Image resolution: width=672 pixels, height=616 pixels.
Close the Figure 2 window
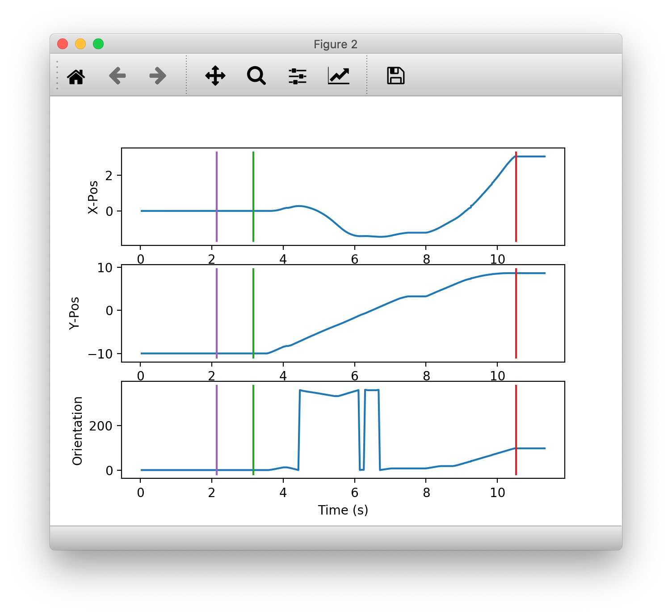point(63,44)
